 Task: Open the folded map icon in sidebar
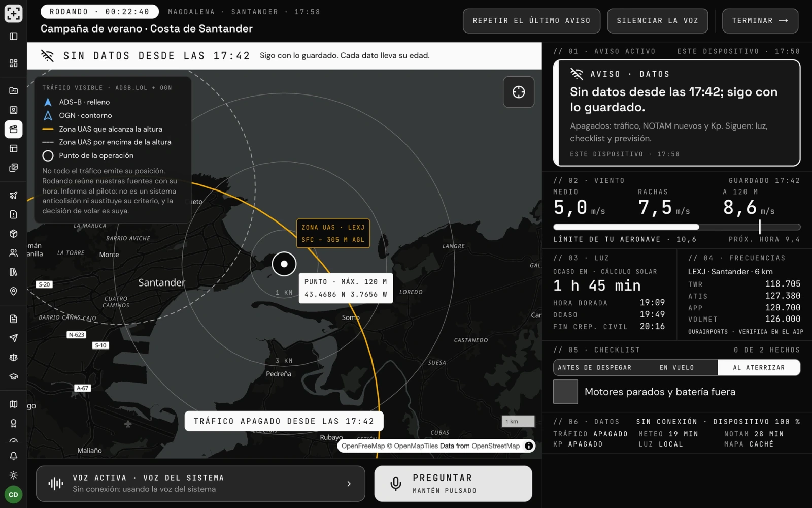[x=14, y=404]
